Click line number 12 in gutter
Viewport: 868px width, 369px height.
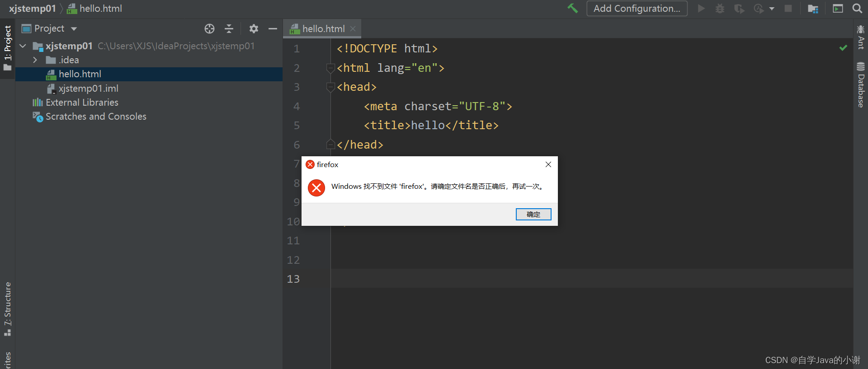point(293,260)
